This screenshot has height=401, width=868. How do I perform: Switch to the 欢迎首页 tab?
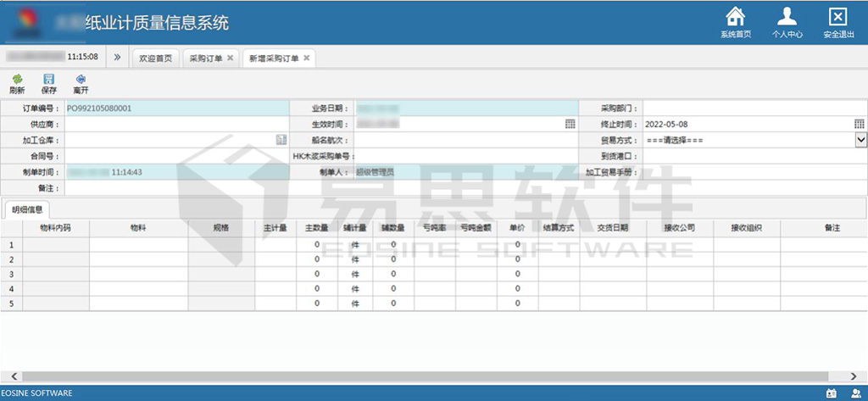tap(155, 58)
